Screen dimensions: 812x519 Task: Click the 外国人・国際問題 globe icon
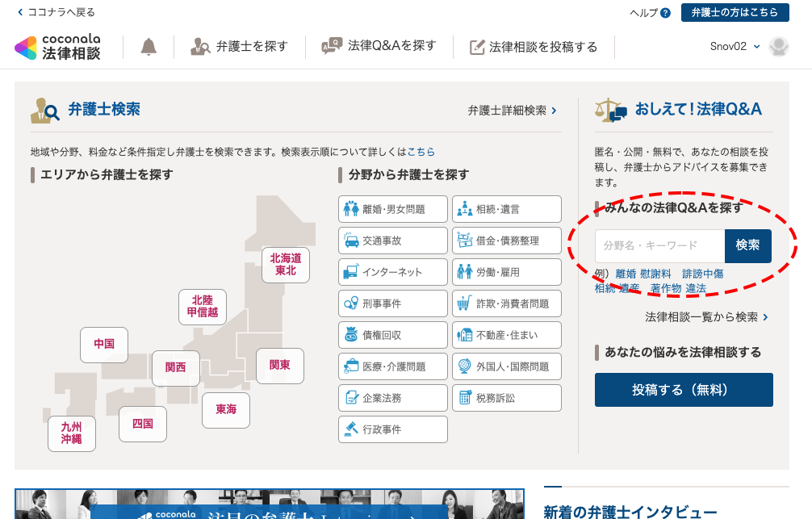tap(464, 366)
